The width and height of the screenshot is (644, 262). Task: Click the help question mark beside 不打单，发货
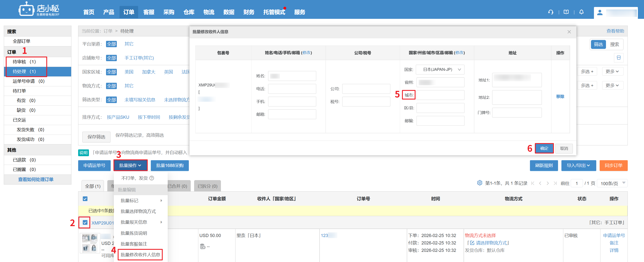[x=152, y=178]
